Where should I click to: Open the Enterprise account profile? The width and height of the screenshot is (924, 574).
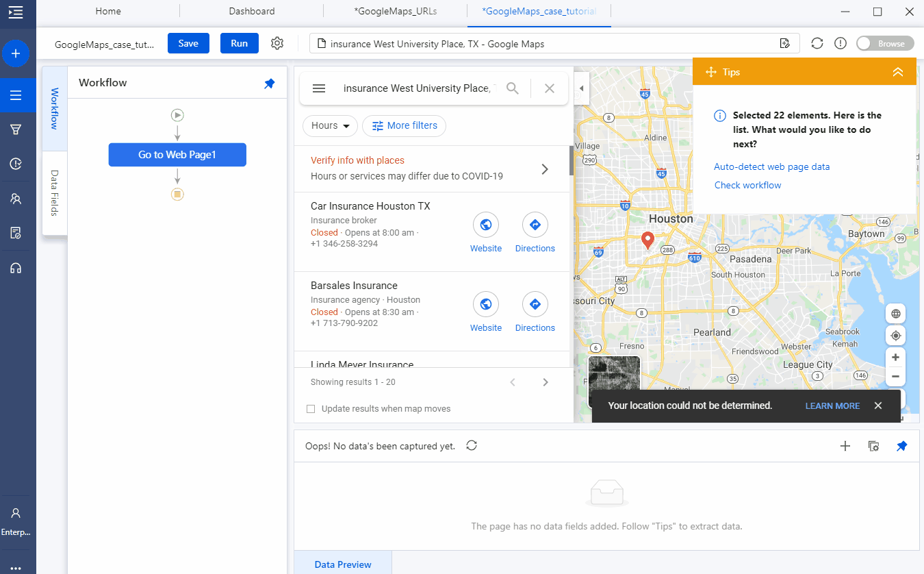(x=16, y=521)
